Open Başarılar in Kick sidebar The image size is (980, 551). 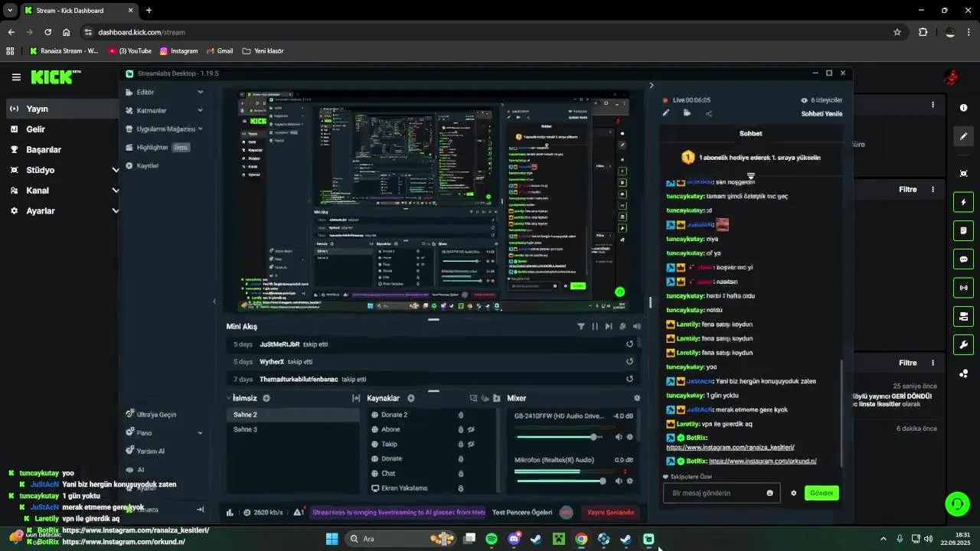(44, 149)
